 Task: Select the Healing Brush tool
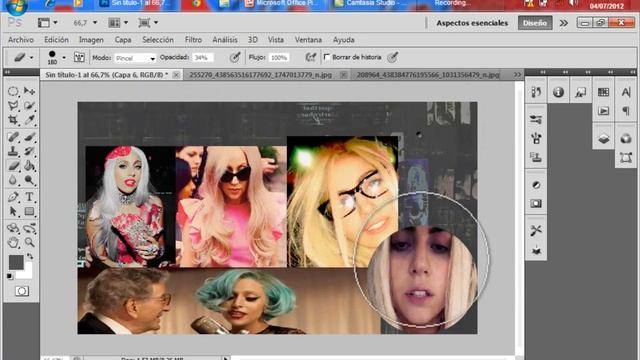click(x=13, y=137)
